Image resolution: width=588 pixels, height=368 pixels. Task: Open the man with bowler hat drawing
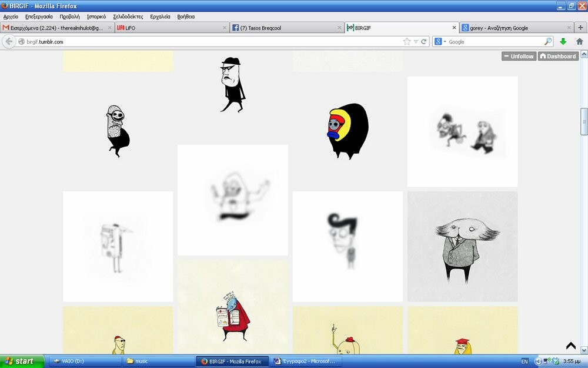(x=233, y=84)
